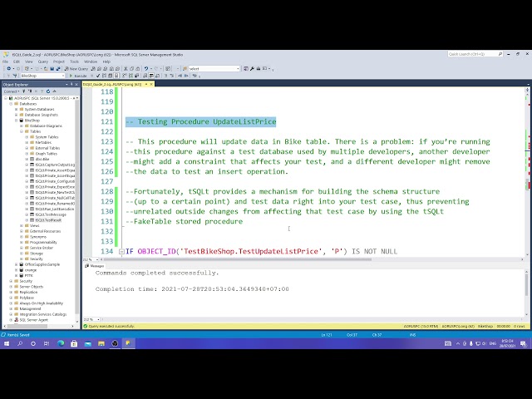Collapse the IF code block at line 134
The height and width of the screenshot is (399, 532).
[x=121, y=251]
